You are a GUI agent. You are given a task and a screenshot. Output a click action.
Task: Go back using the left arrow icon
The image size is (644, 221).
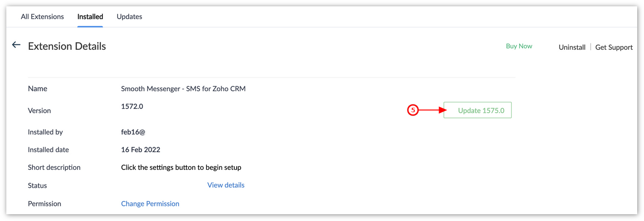pos(16,45)
